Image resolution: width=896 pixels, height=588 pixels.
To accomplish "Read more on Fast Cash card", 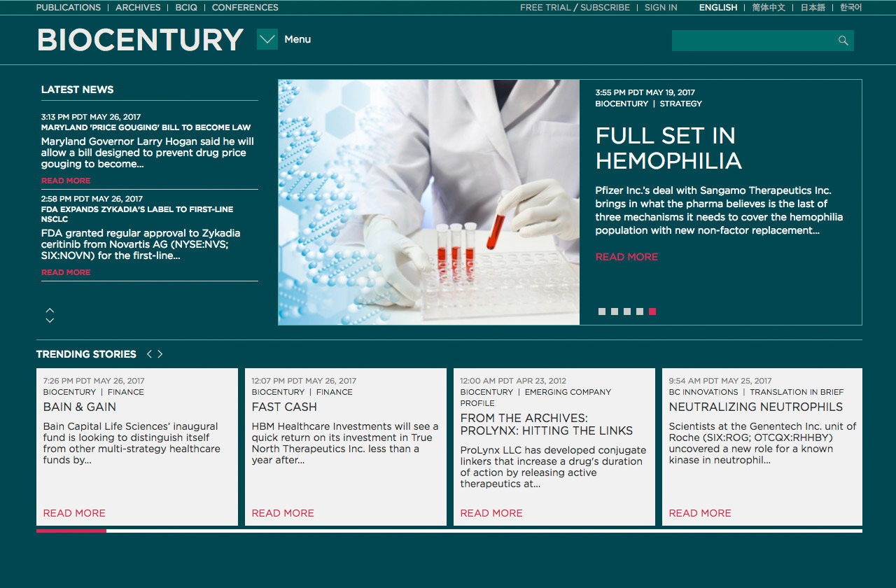I will tap(283, 513).
